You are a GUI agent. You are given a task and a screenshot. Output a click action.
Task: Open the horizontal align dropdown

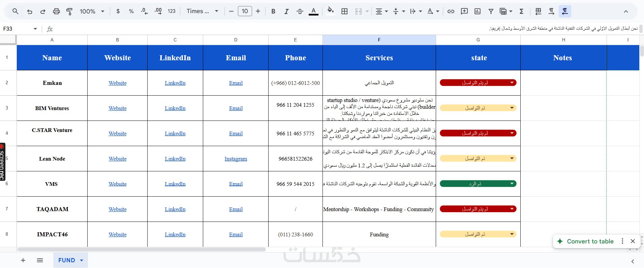[x=382, y=11]
